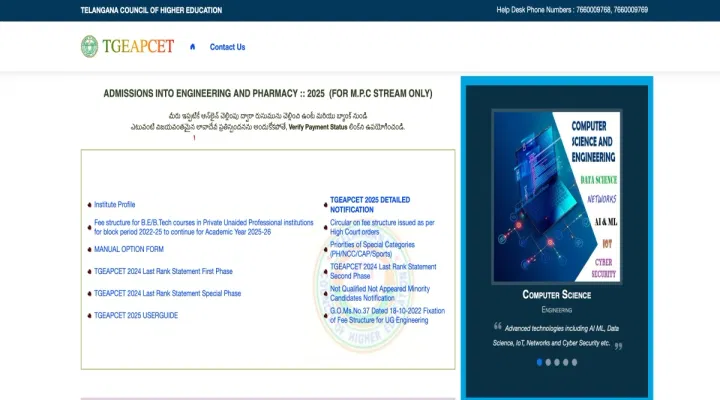Image resolution: width=720 pixels, height=400 pixels.
Task: Select the last carousel indicator dot
Action: point(575,362)
